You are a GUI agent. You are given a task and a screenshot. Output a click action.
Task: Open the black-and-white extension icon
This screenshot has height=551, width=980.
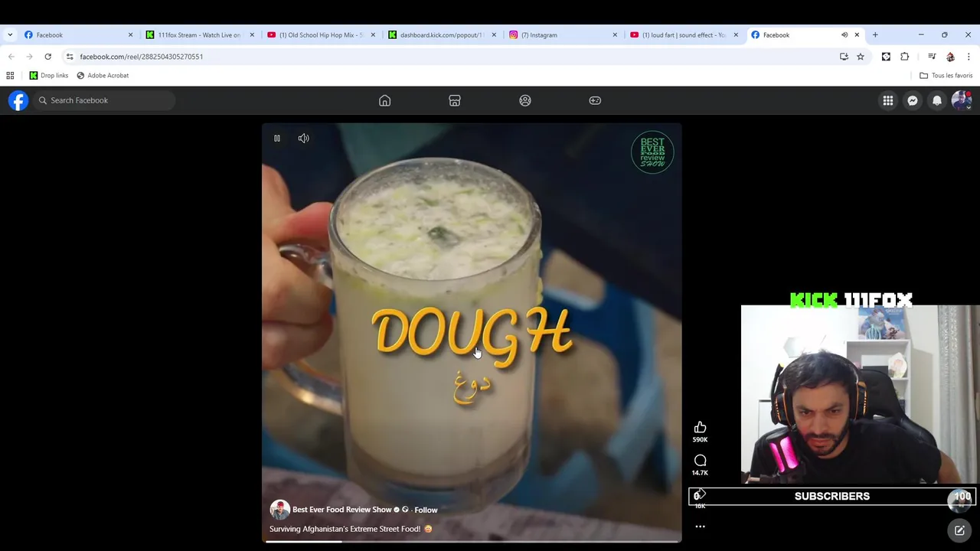coord(886,57)
